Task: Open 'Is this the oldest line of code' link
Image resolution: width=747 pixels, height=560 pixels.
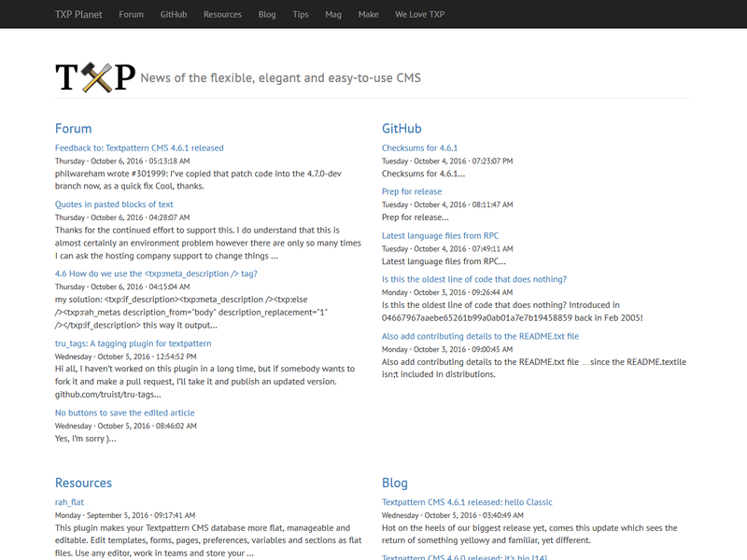Action: (x=474, y=279)
